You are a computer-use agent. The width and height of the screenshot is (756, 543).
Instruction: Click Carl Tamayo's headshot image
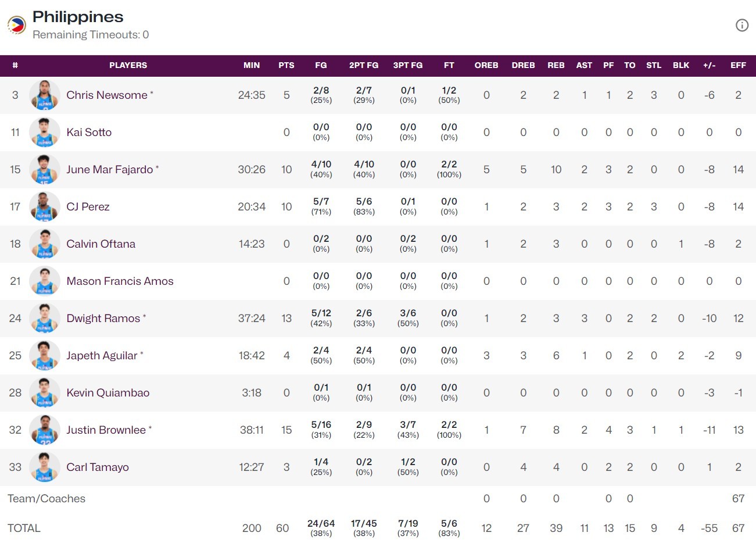[x=45, y=467]
